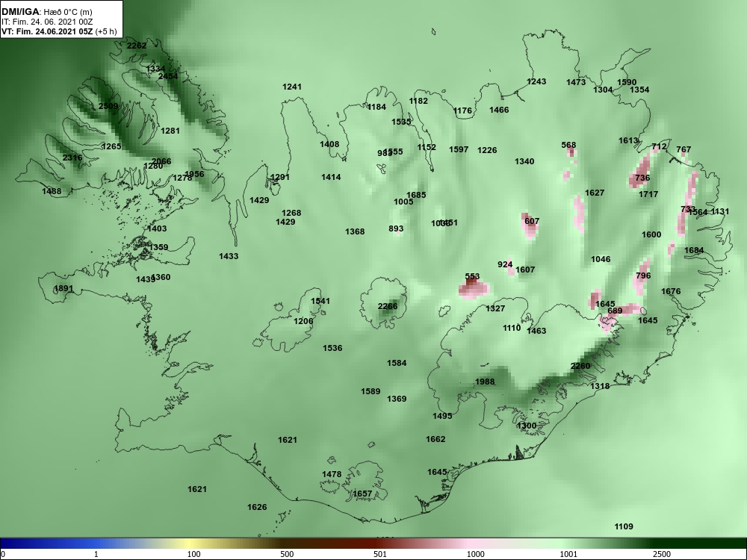
Task: Click the 1478 value label
Action: [x=332, y=474]
